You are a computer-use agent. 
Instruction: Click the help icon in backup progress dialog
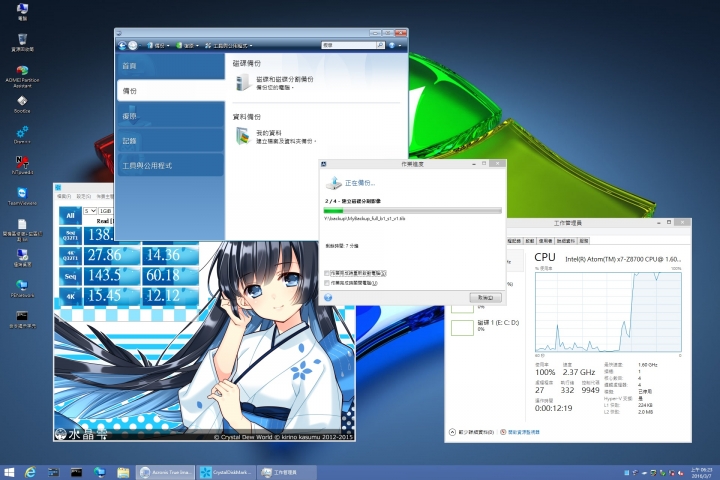328,298
